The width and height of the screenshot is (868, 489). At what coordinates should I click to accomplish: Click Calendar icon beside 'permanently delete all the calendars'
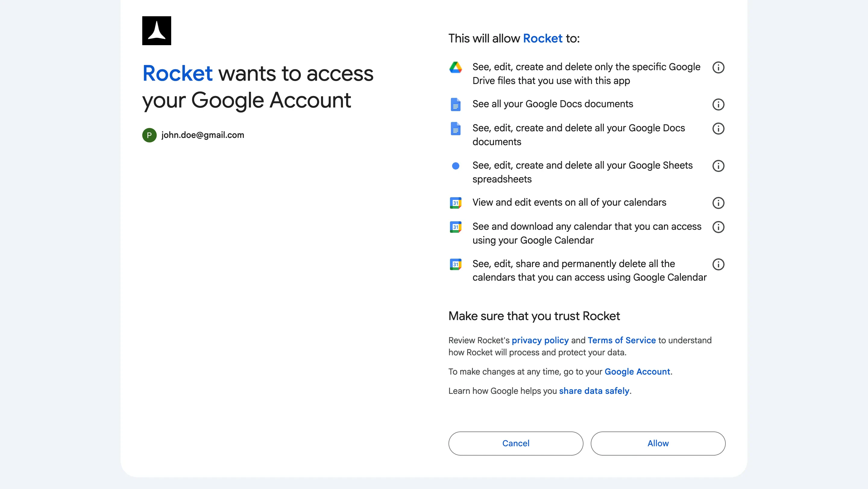click(x=456, y=264)
